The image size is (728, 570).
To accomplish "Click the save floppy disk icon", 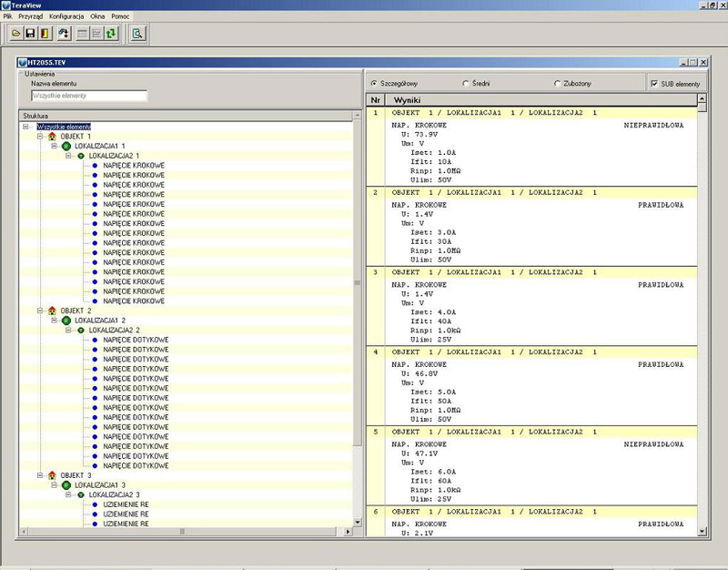I will click(30, 34).
